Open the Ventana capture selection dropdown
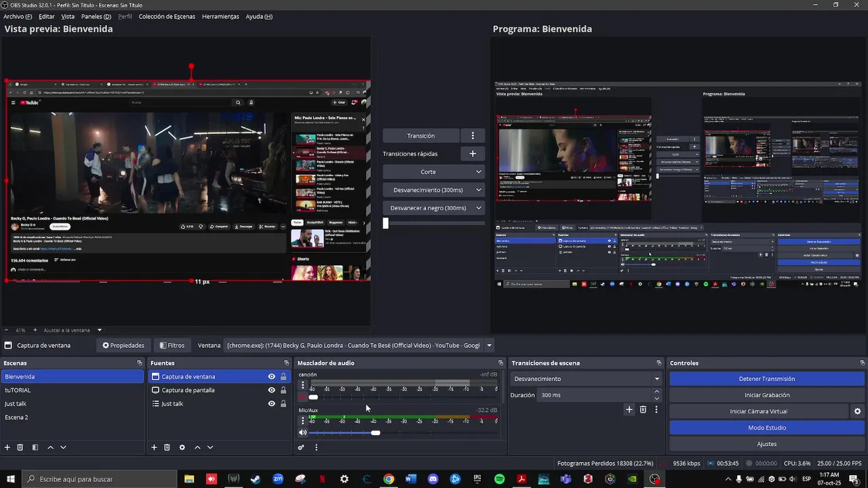 [x=359, y=346]
